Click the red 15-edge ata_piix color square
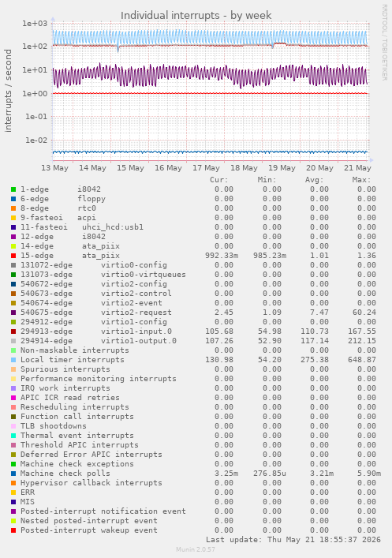Image resolution: width=392 pixels, height=558 pixels. coord(13,256)
